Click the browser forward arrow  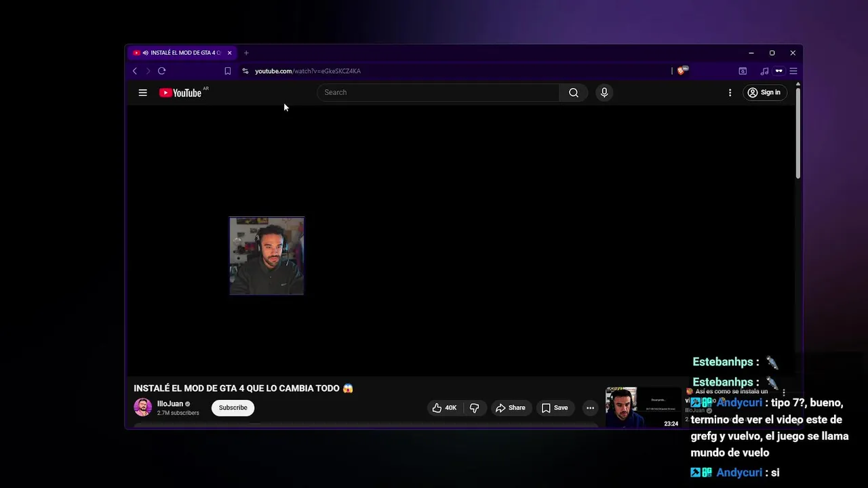click(148, 71)
